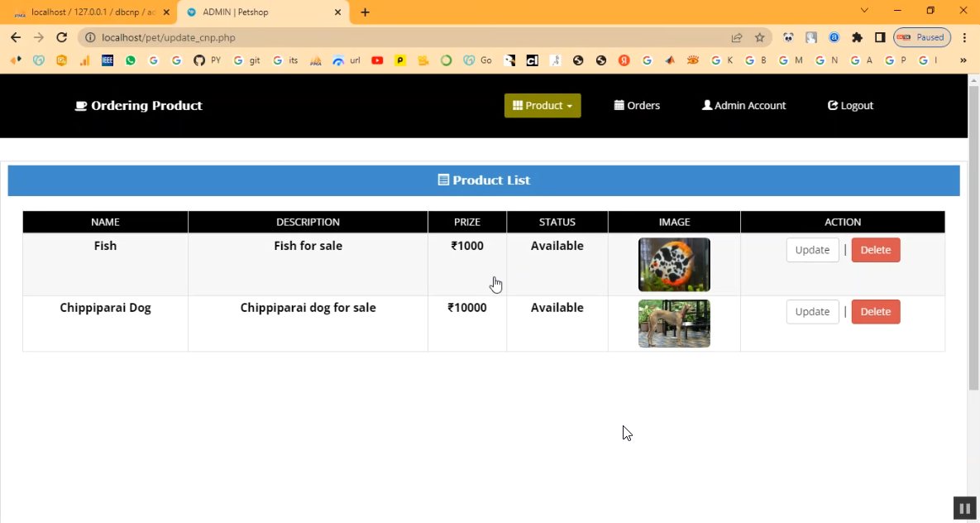The image size is (980, 523).
Task: Open the 'cl' black square bookmark
Action: coord(532,60)
